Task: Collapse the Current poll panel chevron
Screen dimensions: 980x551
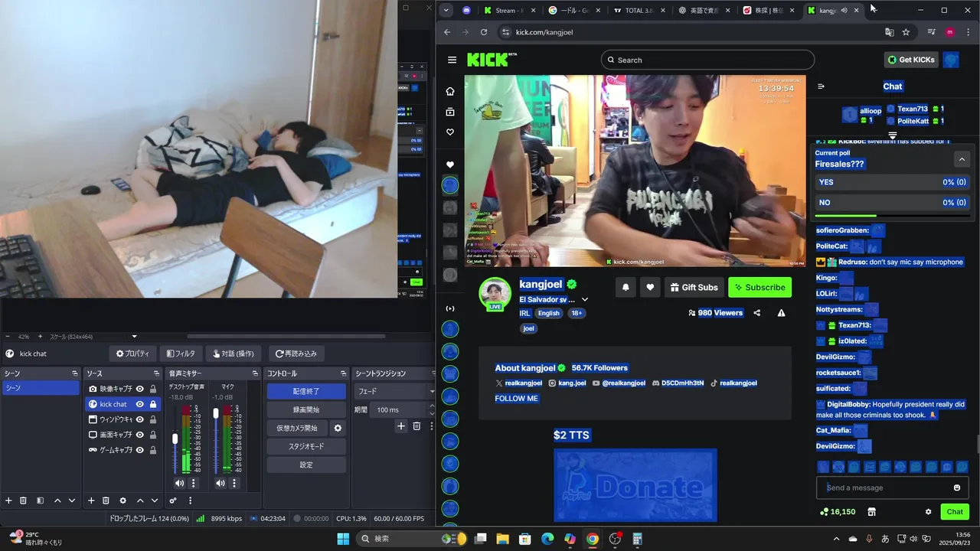Action: 962,159
